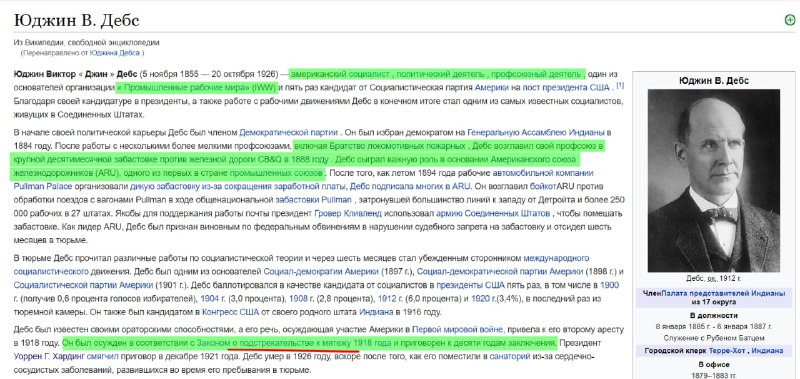The image size is (800, 379).
Task: Open the 'забастовки Pullman' link
Action: click(x=313, y=199)
